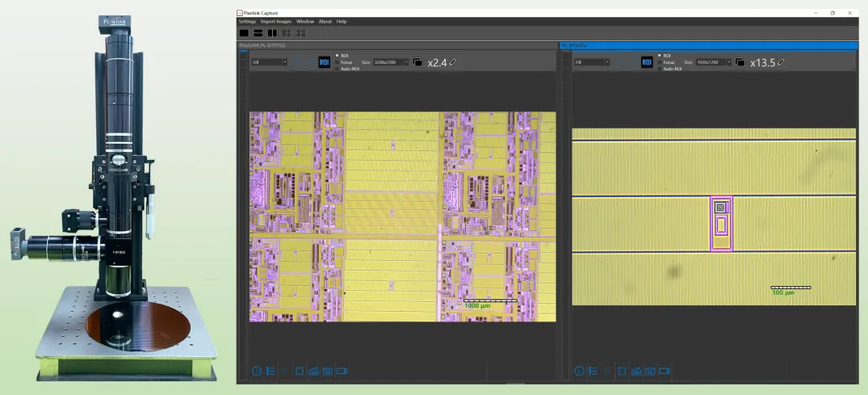Screen dimensions: 868x395
Task: Select the single-pane layout icon
Action: [244, 33]
